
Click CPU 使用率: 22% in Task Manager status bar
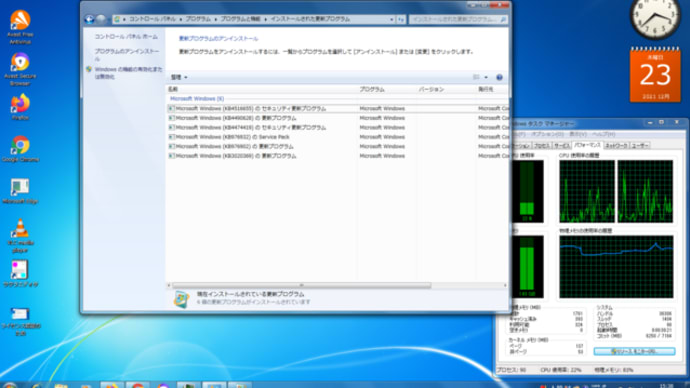(x=561, y=370)
